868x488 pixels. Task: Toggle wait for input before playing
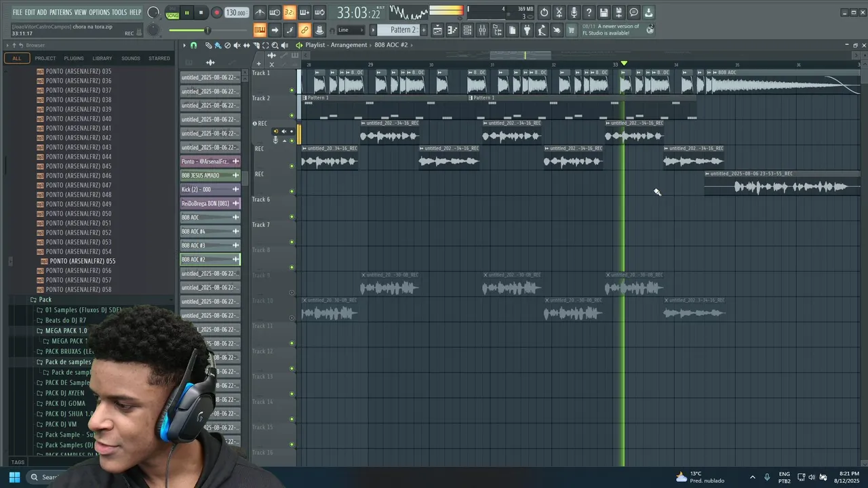[x=275, y=12]
